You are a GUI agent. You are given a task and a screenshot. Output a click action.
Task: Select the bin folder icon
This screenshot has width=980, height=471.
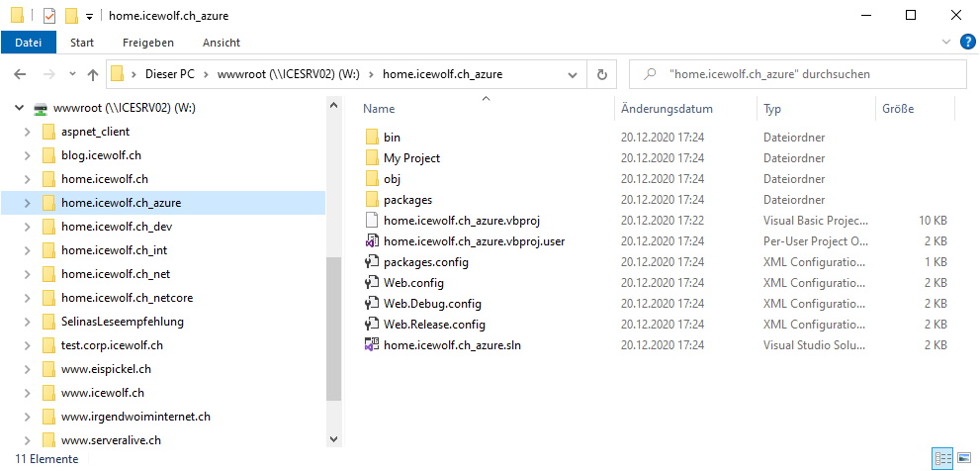coord(371,138)
